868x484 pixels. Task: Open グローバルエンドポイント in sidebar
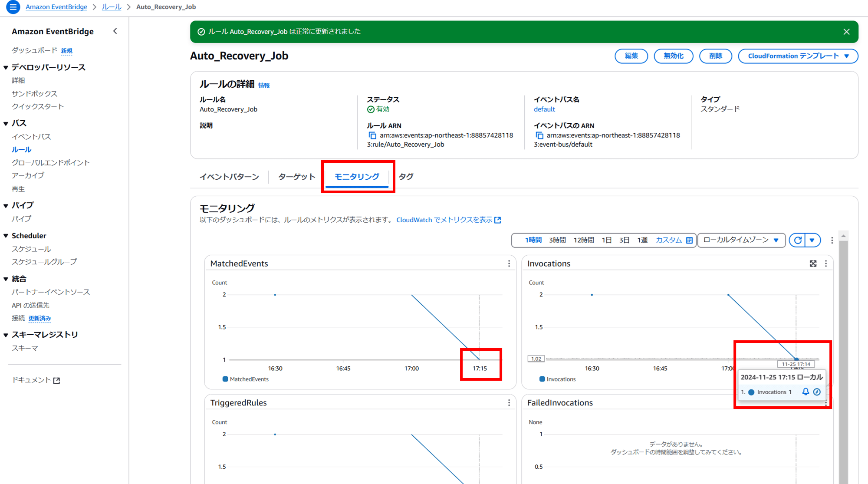[x=51, y=163]
